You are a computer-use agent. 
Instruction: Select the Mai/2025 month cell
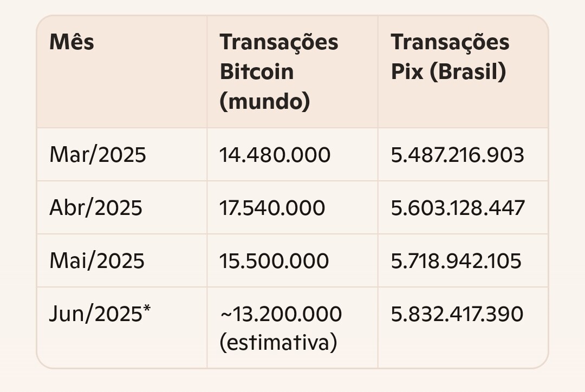pos(97,261)
